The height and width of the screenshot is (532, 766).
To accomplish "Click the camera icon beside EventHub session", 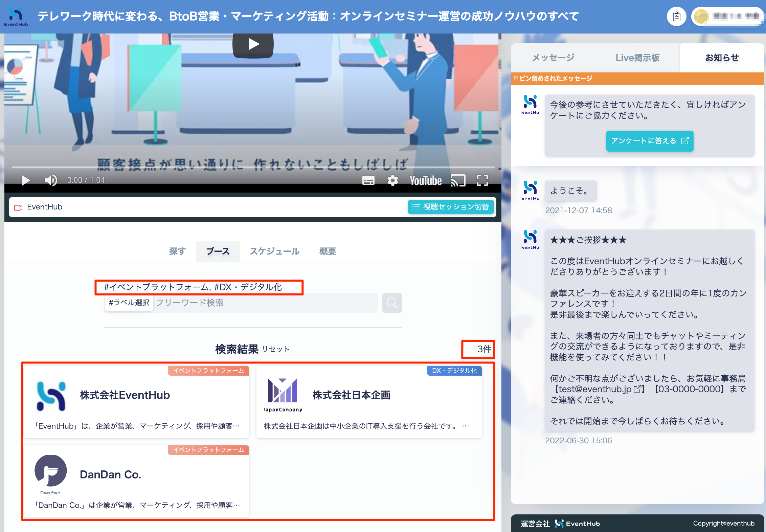I will click(x=18, y=207).
